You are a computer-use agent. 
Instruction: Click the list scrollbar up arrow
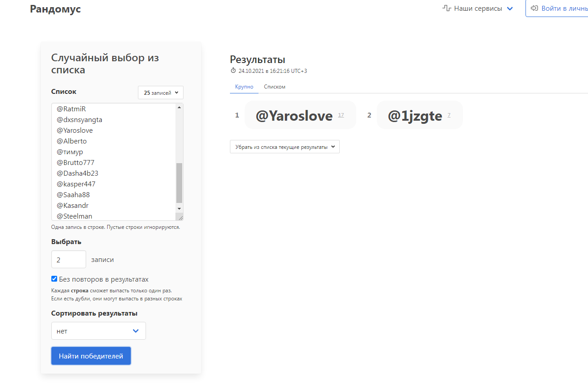point(179,107)
